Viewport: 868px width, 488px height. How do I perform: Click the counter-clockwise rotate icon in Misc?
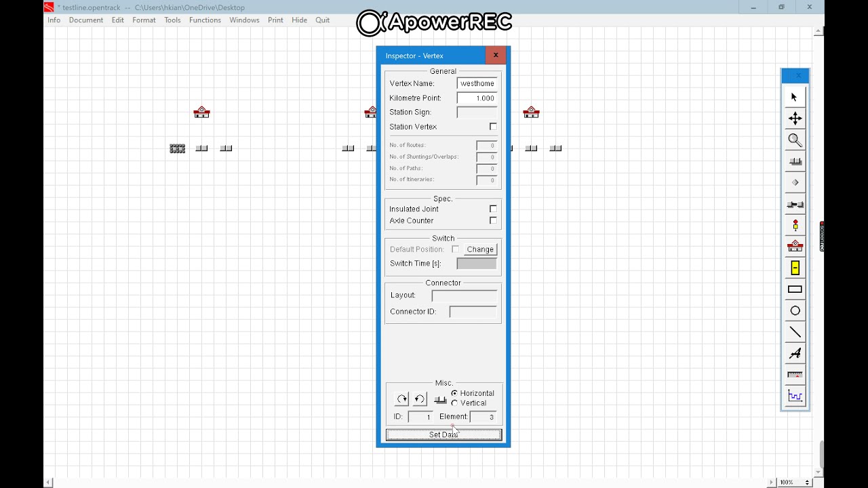[420, 399]
